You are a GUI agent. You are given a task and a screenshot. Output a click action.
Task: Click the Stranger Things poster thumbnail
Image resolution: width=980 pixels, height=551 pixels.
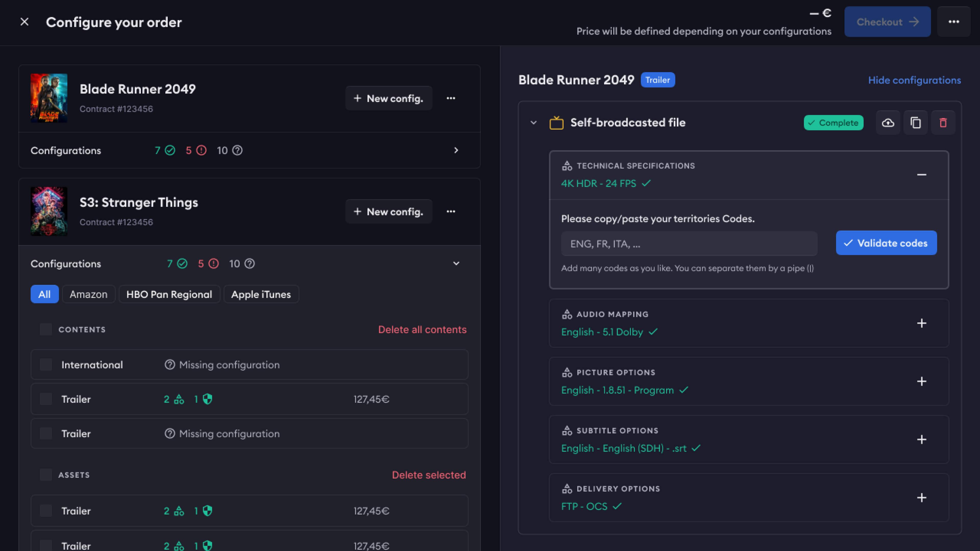click(x=49, y=211)
